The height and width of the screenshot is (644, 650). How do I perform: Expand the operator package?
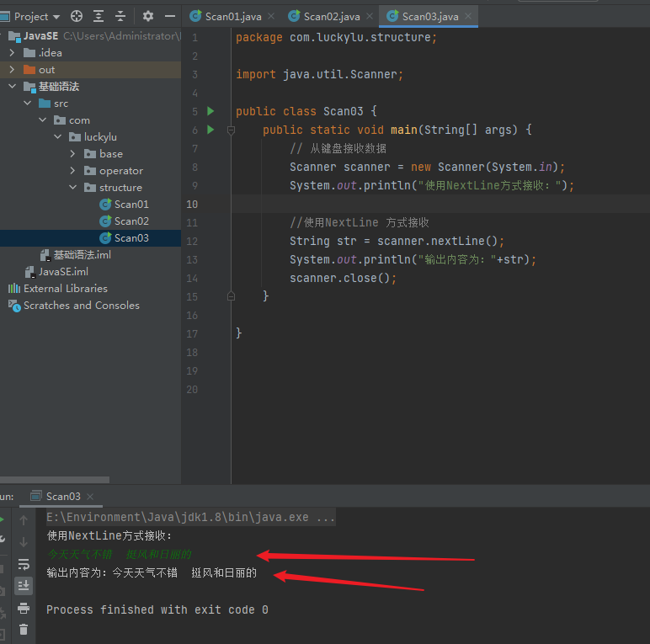[73, 170]
